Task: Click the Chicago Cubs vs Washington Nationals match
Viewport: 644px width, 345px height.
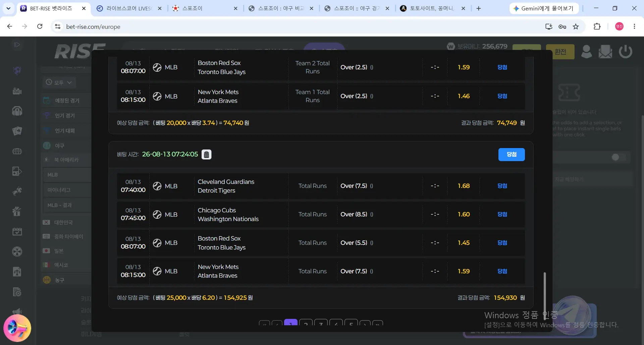Action: [x=228, y=215]
